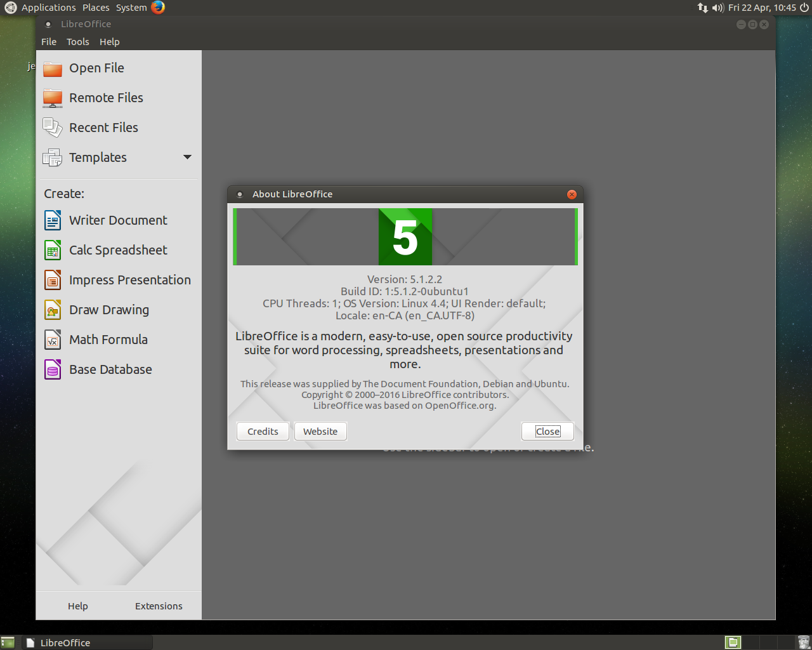
Task: Create a new Math Formula
Action: tap(108, 340)
